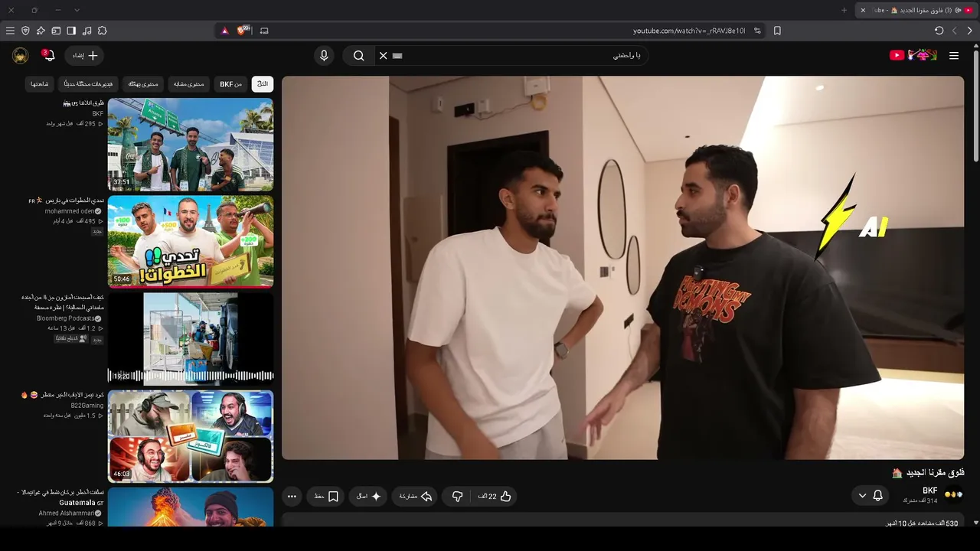Screen dimensions: 980x551
Task: Select the YouTube tab in the tab strip
Action: click(x=916, y=10)
